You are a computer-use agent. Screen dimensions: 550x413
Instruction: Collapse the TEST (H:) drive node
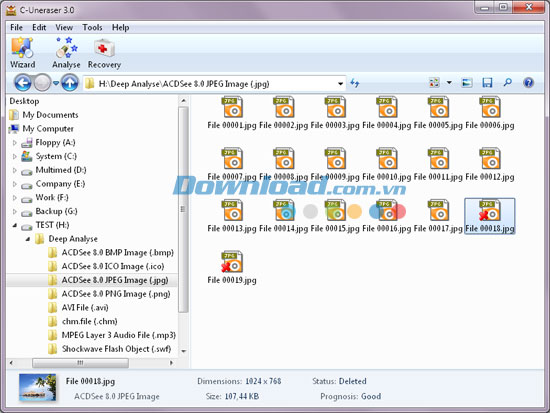click(14, 225)
